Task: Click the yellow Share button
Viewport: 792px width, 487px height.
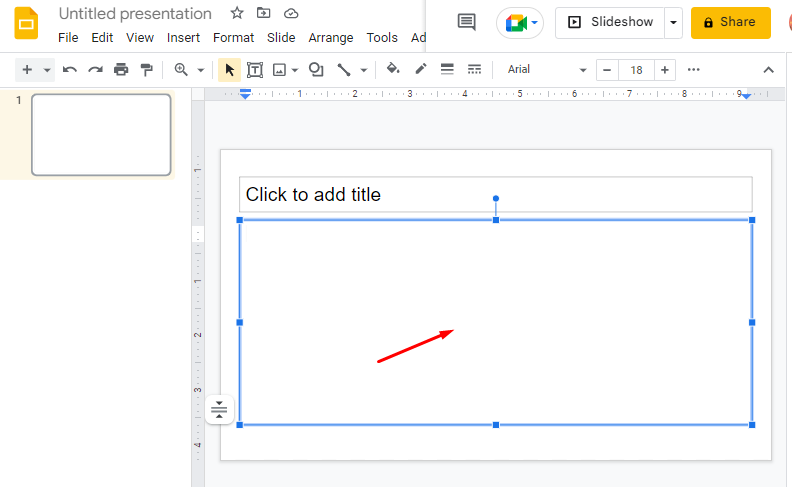Action: point(730,22)
